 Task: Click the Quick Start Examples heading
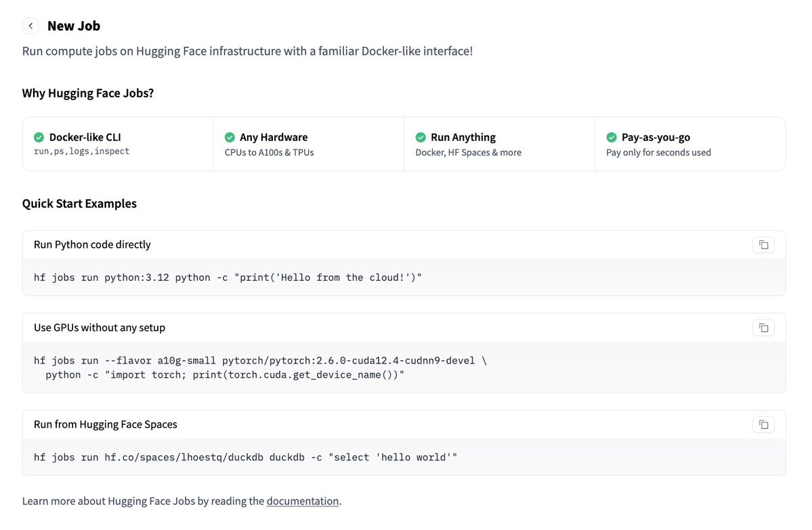tap(79, 204)
